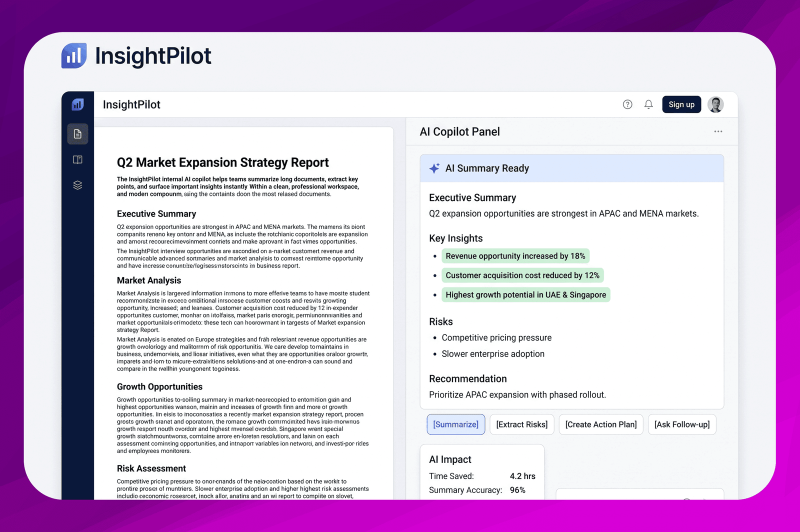Click the 'Risks' heading in copilot panel
The width and height of the screenshot is (800, 532).
pos(441,322)
